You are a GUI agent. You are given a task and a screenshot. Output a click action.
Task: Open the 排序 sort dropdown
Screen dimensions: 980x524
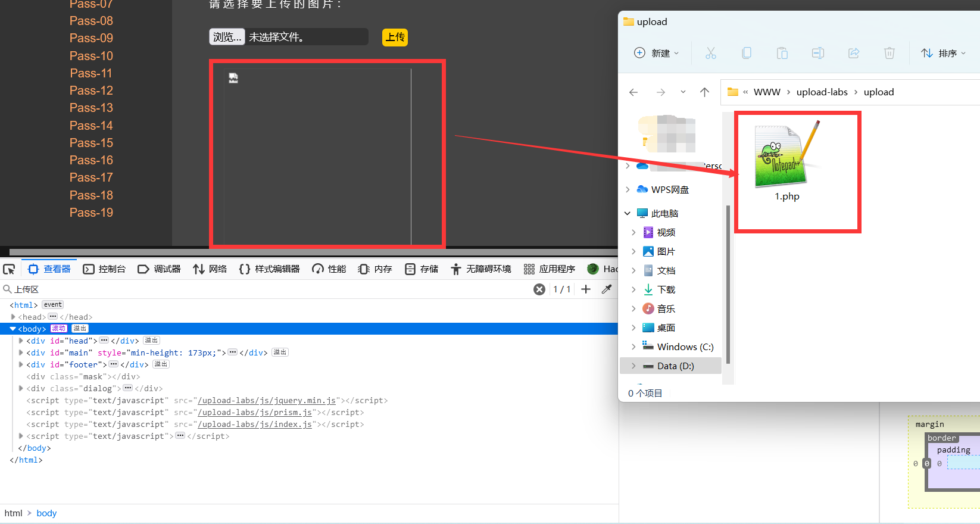tap(943, 53)
